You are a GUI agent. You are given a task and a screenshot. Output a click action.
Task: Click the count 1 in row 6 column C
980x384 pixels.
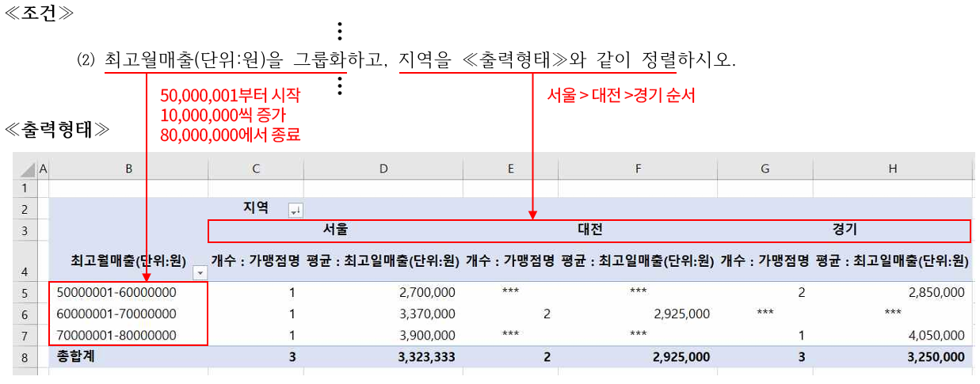(292, 314)
